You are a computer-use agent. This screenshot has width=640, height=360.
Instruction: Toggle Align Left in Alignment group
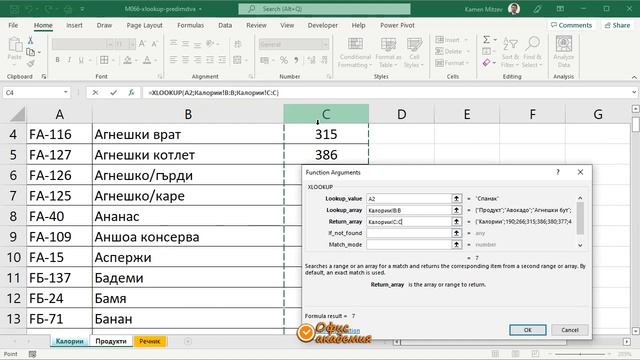point(173,60)
